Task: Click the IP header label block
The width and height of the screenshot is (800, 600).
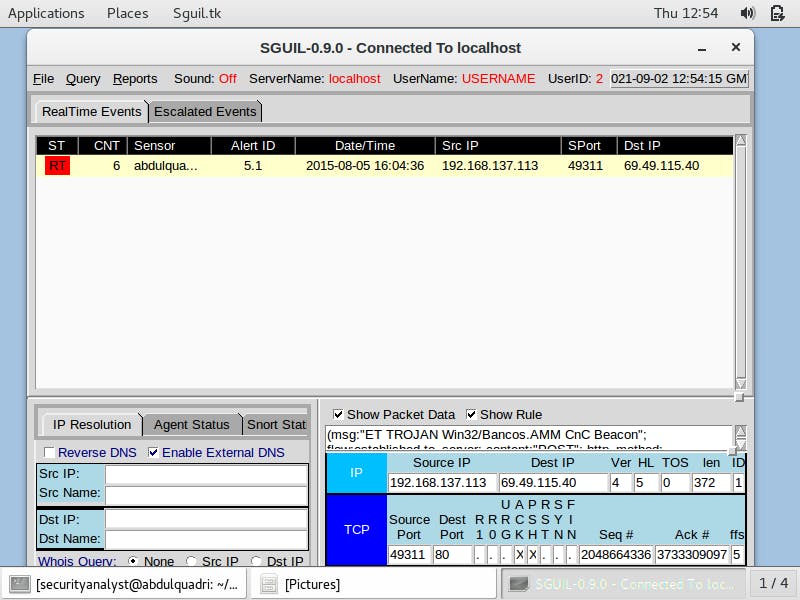Action: [x=356, y=473]
